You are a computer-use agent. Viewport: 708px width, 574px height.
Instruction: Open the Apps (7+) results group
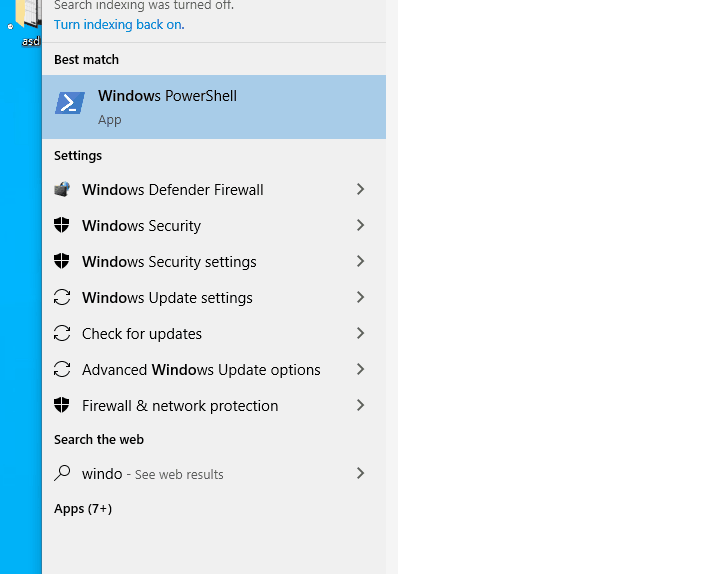[83, 508]
